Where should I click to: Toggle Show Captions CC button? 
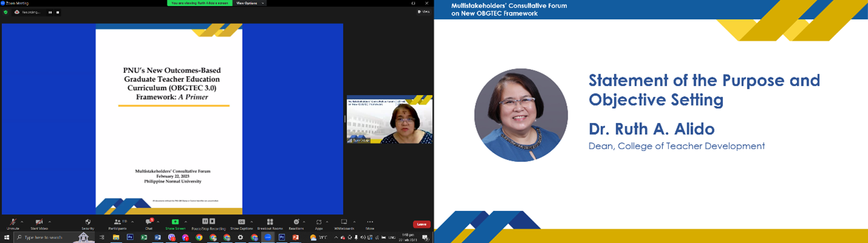[x=241, y=222]
